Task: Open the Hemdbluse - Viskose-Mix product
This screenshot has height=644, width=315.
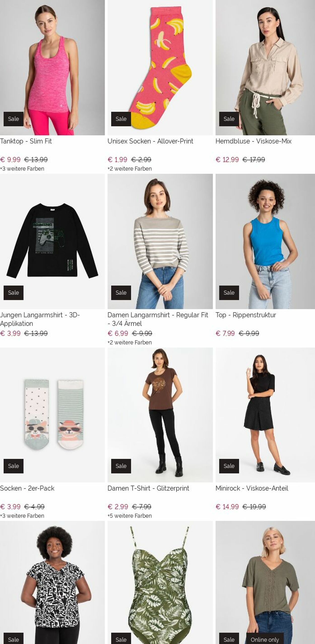Action: tap(254, 142)
